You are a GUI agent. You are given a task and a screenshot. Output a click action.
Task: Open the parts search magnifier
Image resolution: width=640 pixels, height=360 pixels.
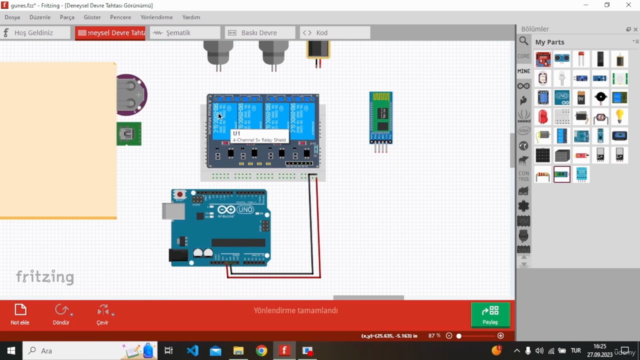pyautogui.click(x=523, y=41)
